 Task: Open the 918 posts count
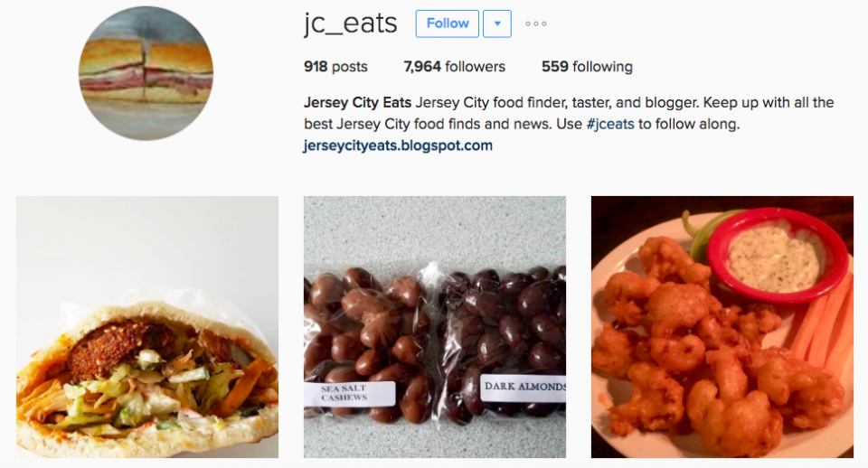(x=335, y=67)
